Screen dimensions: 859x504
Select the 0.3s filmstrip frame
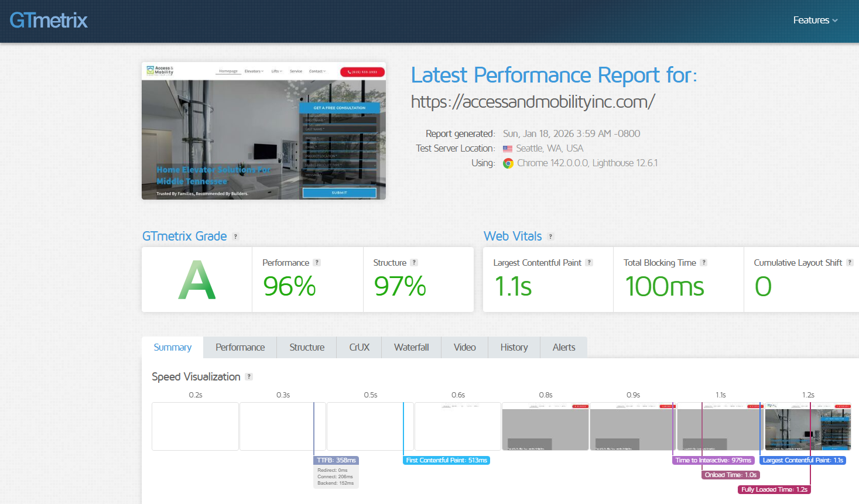click(283, 427)
